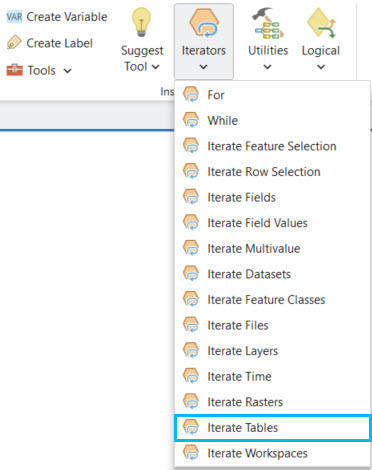
Task: Select Iterate Files label
Action: click(238, 325)
